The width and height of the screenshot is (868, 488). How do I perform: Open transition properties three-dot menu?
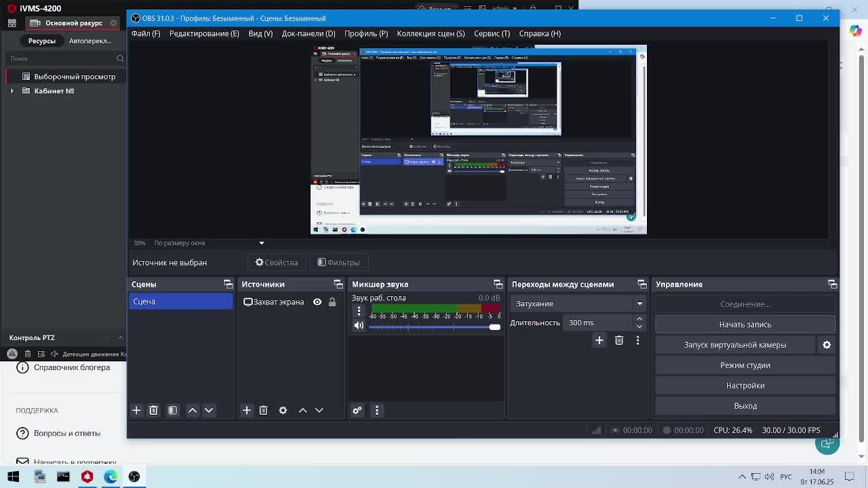[x=637, y=340]
